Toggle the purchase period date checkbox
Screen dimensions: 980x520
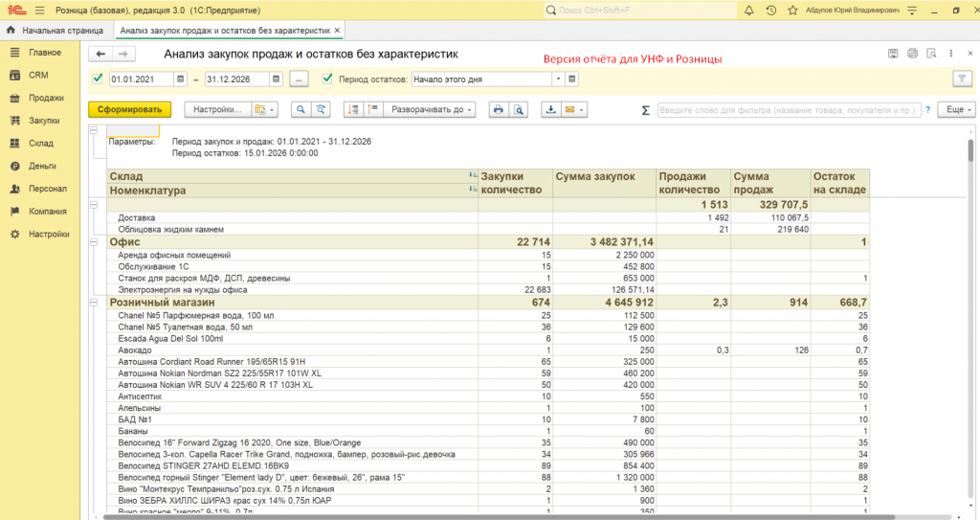[x=97, y=79]
